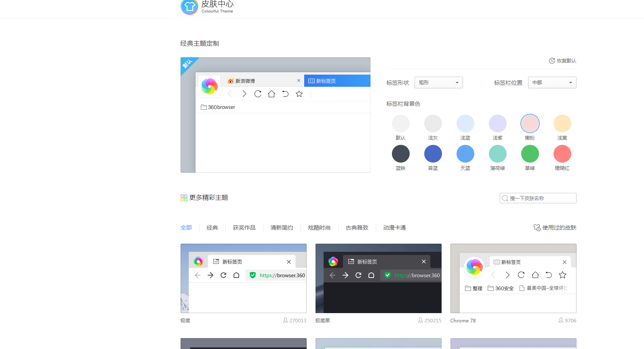The width and height of the screenshot is (644, 349).
Task: Click the 皮肤中心 title text
Action: pos(217,4)
